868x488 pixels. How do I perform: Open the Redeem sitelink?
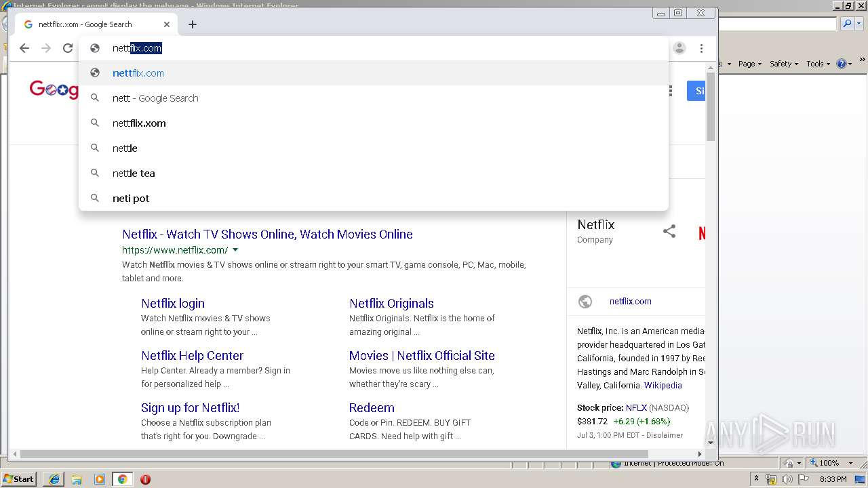click(x=372, y=408)
